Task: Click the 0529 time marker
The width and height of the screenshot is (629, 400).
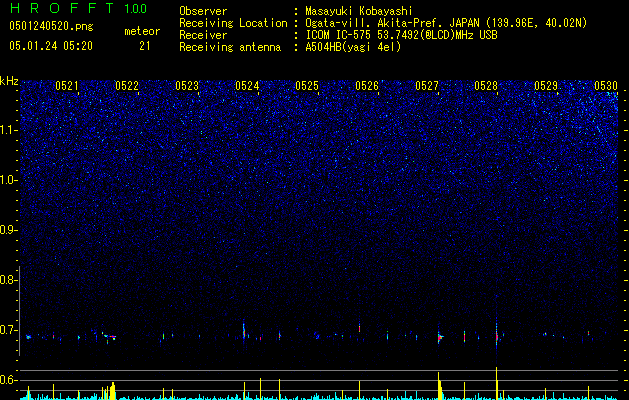Action: [x=546, y=86]
